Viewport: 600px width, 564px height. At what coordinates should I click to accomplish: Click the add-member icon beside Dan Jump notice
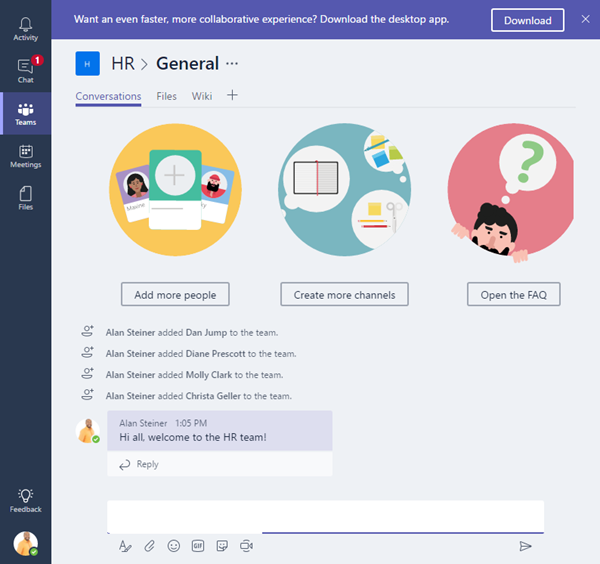(x=88, y=331)
